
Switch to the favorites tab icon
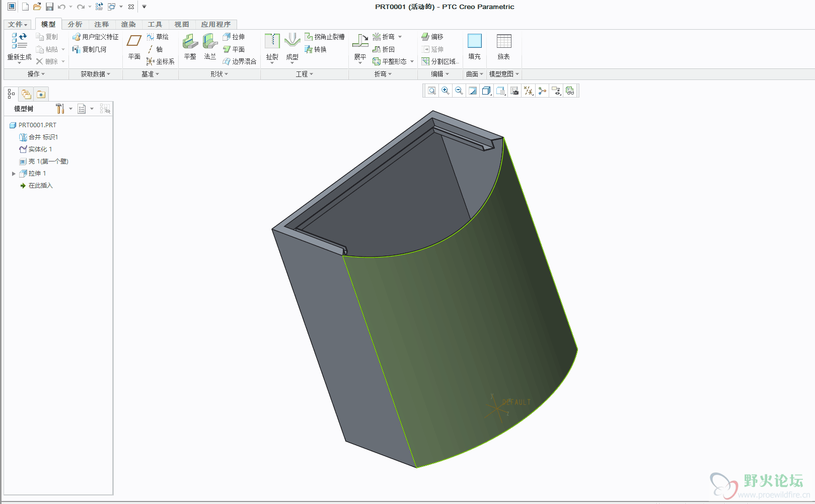(41, 94)
